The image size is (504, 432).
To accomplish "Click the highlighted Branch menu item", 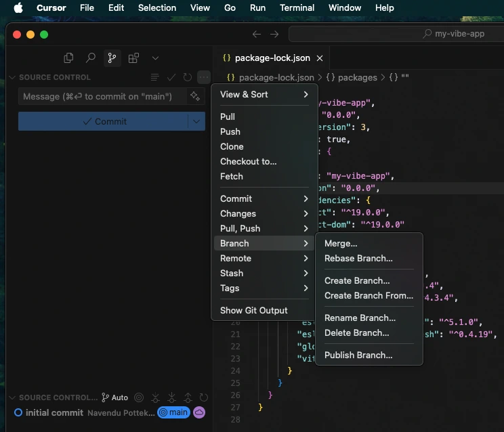I will point(264,244).
